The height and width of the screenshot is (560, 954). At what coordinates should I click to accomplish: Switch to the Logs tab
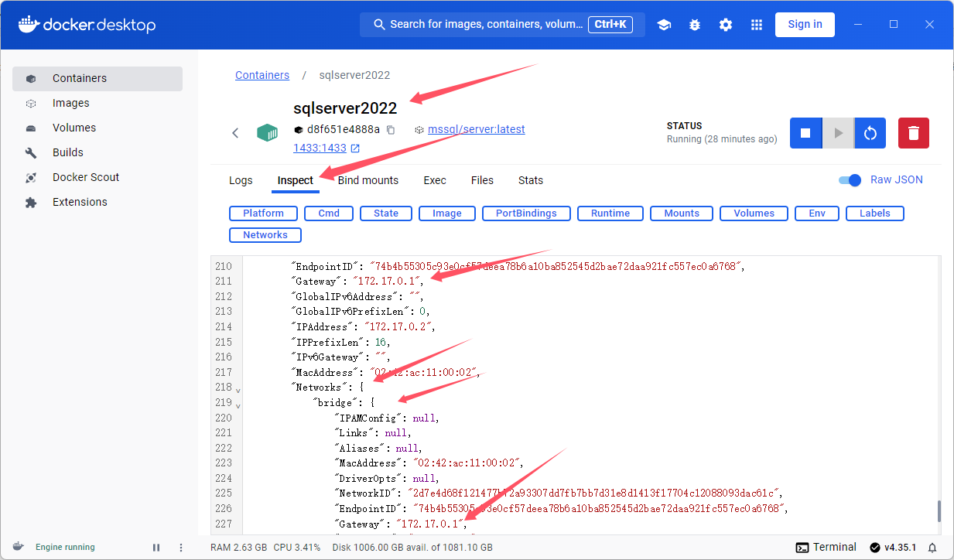(241, 180)
